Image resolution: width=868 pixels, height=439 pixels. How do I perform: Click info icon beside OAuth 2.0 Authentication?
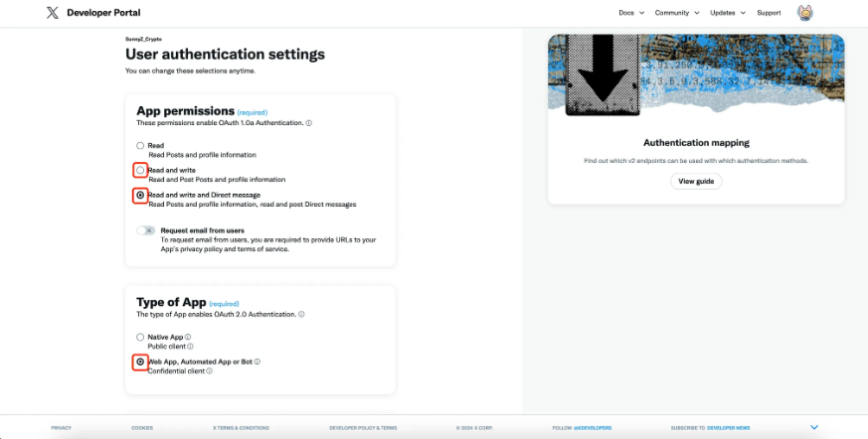tap(301, 314)
